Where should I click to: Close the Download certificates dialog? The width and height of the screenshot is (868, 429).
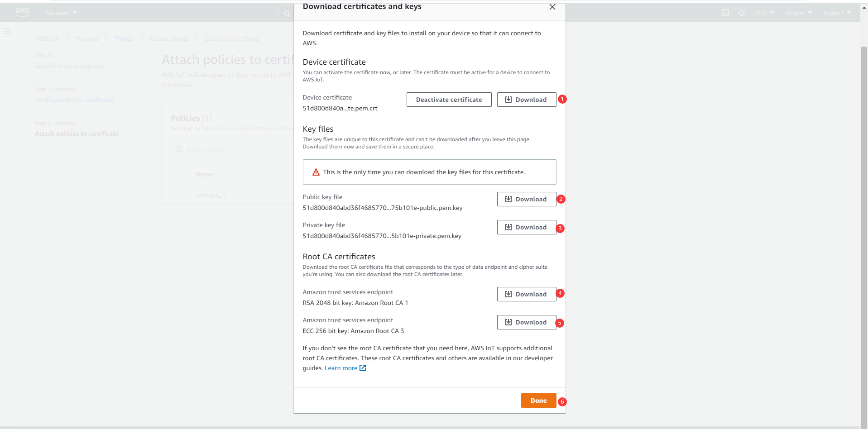coord(552,7)
